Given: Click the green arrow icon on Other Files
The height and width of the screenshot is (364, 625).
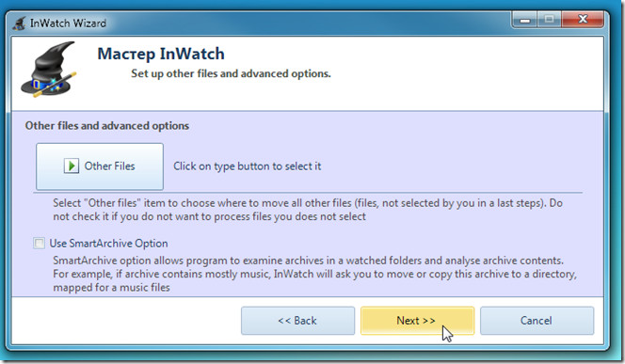Looking at the screenshot, I should point(71,166).
